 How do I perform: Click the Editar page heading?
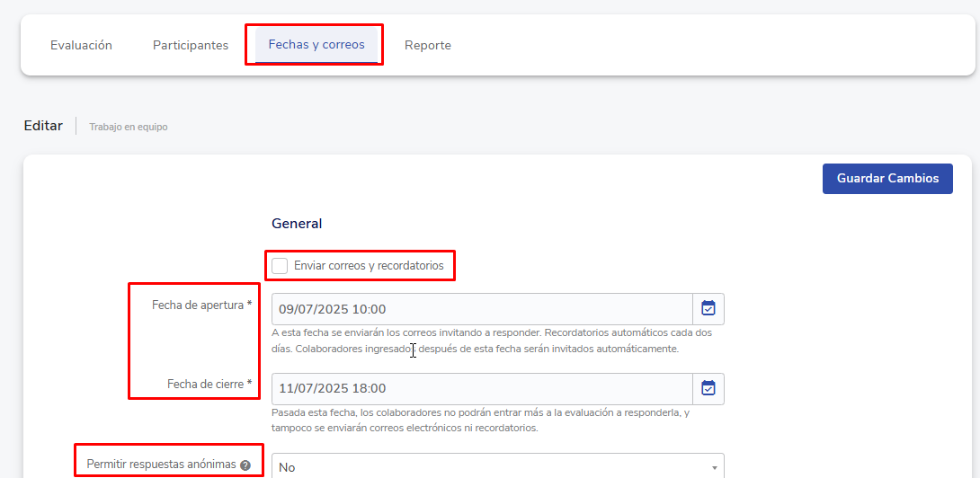pyautogui.click(x=43, y=126)
